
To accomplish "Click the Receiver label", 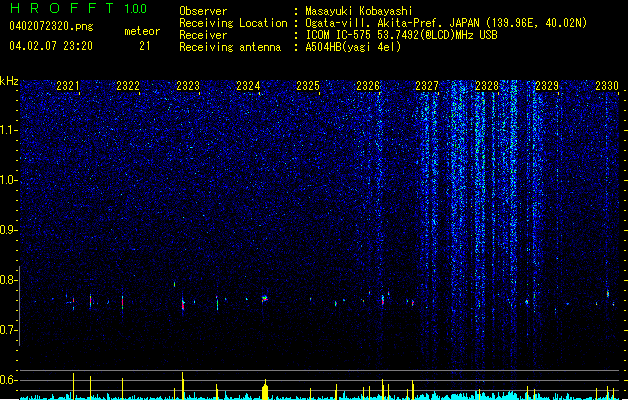I will click(x=203, y=35).
